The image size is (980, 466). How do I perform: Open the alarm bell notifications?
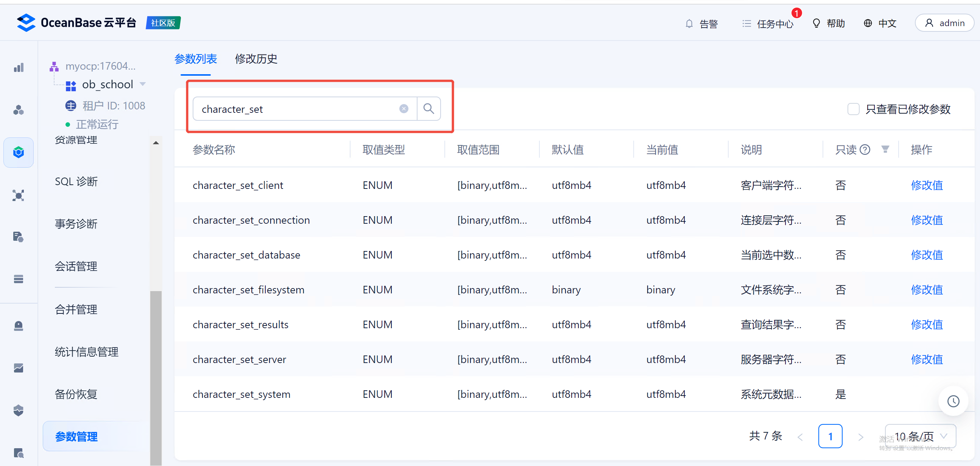pos(689,23)
